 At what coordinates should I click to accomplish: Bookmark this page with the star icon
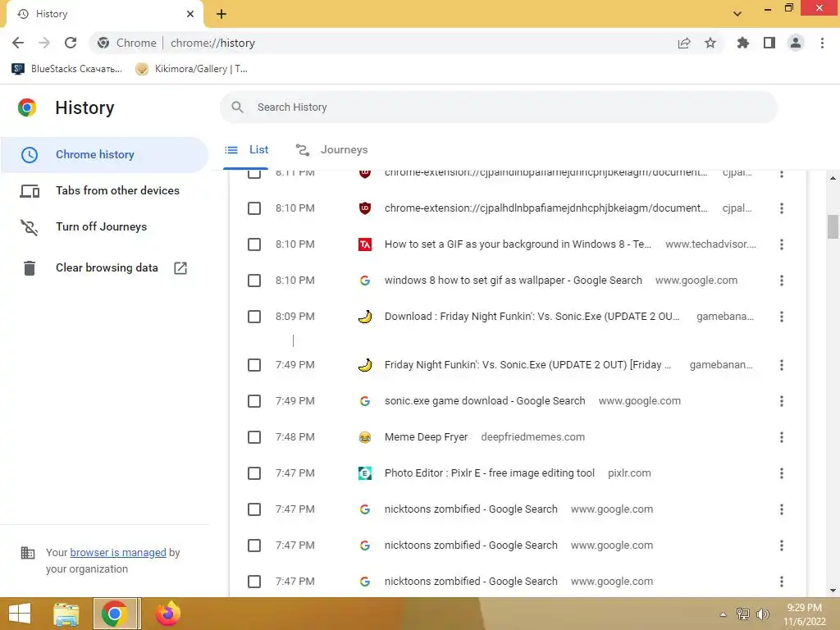click(710, 43)
